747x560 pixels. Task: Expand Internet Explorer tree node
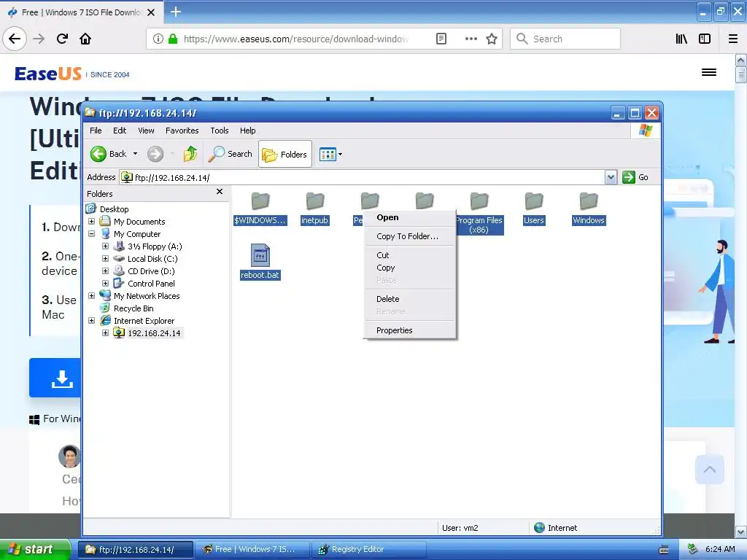[x=91, y=321]
